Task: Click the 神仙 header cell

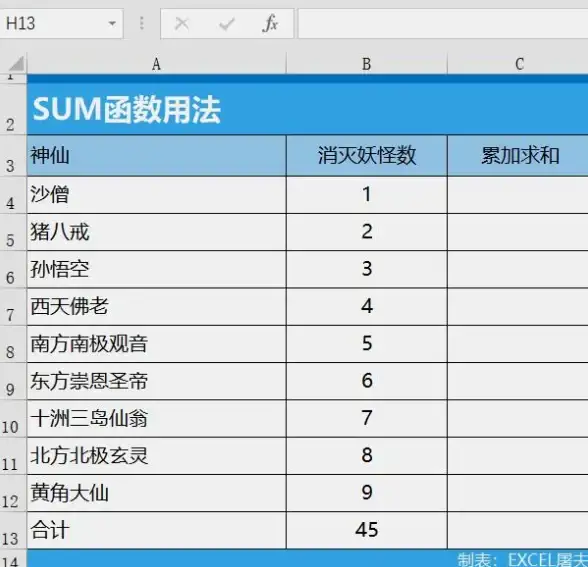Action: [x=157, y=156]
